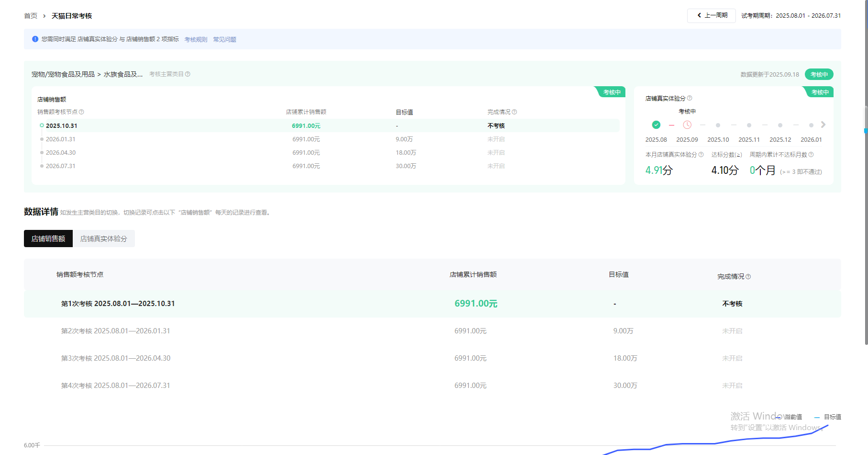This screenshot has height=455, width=868.
Task: Click help icon next to 店铺真实体验分 title
Action: point(690,98)
